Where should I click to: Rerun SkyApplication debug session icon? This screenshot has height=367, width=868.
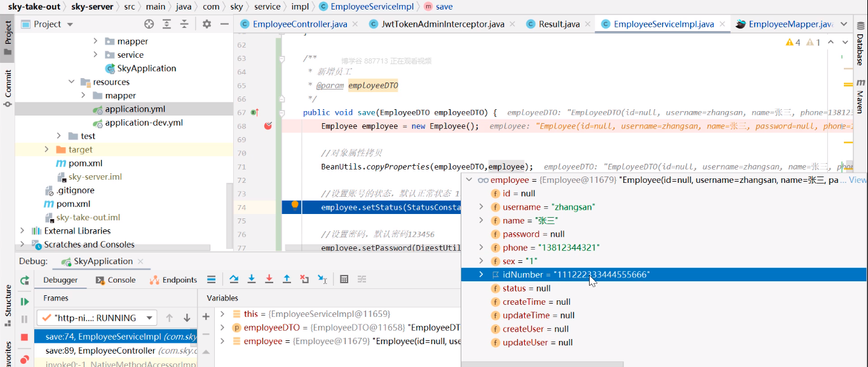[25, 280]
